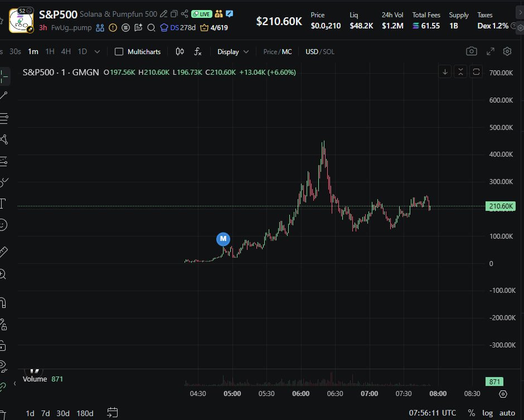
Task: Select the ruler measure tool
Action: point(3,252)
